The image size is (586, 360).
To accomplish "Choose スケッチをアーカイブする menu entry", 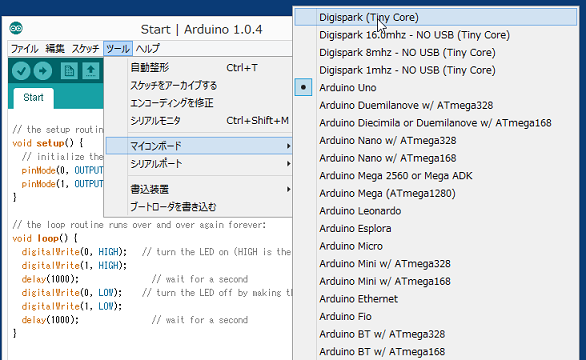I will tap(198, 85).
